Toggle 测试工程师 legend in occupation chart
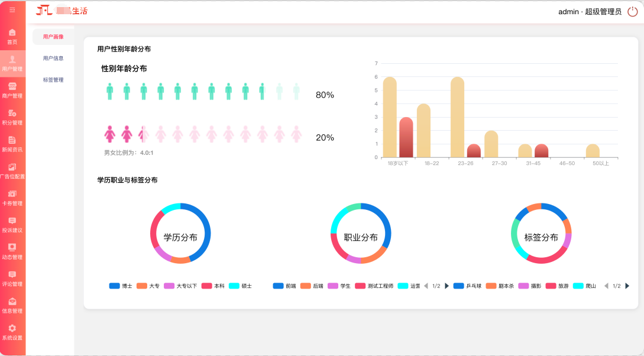Screen dimensions: 644x356 point(374,286)
